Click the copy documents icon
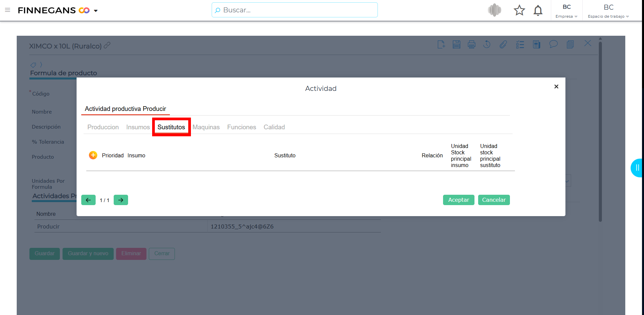The image size is (644, 315). [570, 44]
